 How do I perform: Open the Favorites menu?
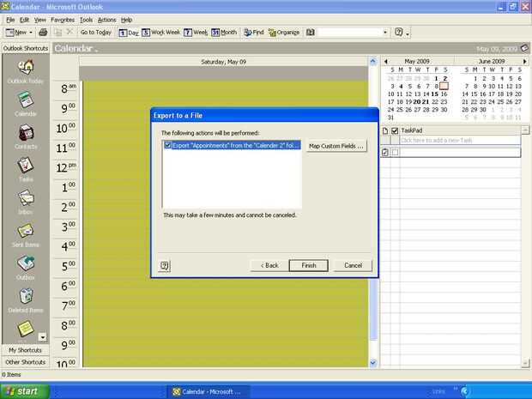pyautogui.click(x=63, y=20)
